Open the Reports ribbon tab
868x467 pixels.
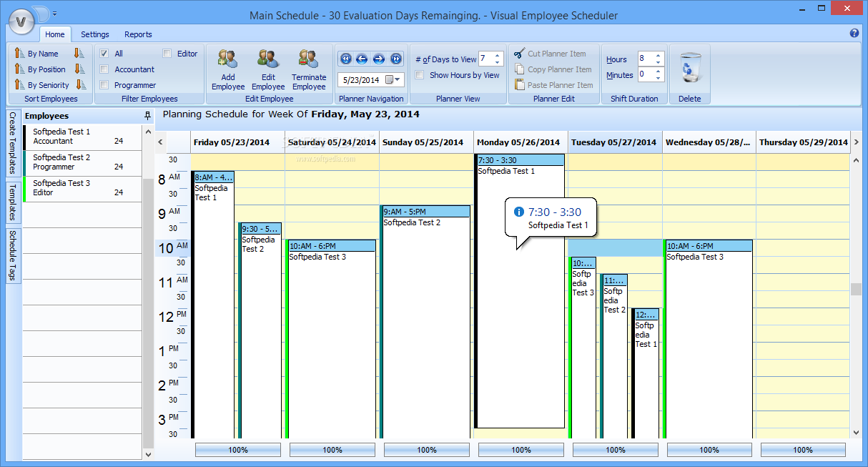click(138, 34)
